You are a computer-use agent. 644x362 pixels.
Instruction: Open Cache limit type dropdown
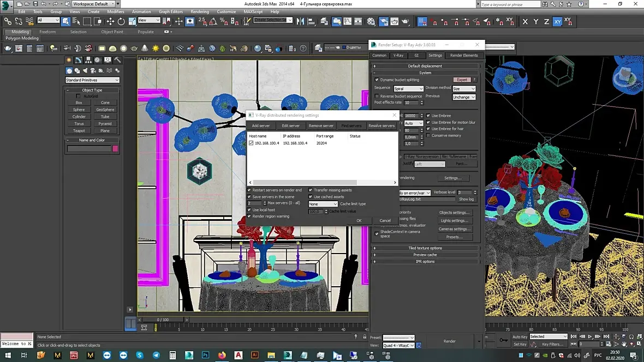point(323,204)
